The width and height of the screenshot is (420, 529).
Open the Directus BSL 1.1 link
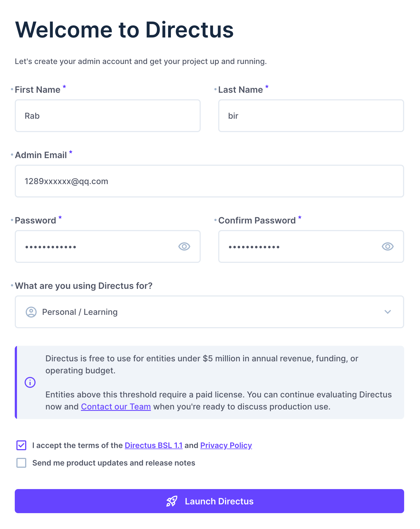(x=154, y=445)
